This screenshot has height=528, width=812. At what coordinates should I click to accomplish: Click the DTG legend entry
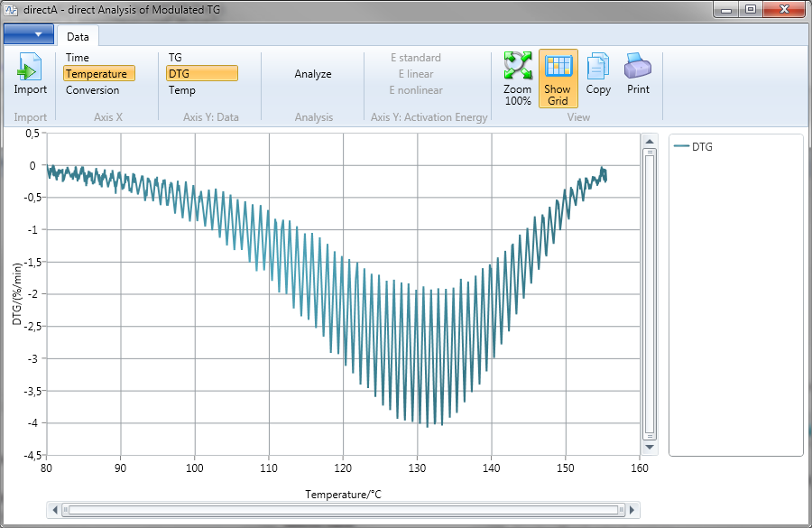(694, 146)
